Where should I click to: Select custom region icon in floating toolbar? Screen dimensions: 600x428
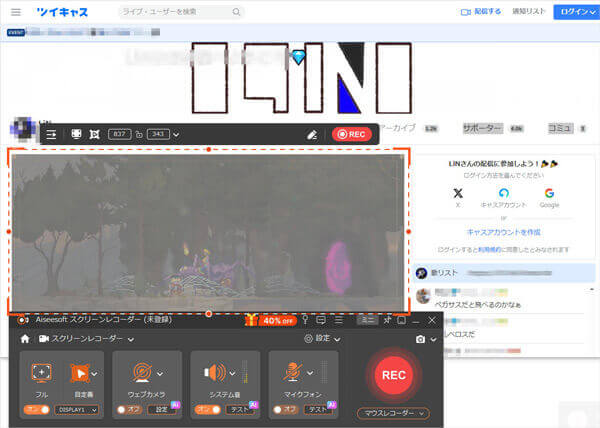click(x=95, y=134)
